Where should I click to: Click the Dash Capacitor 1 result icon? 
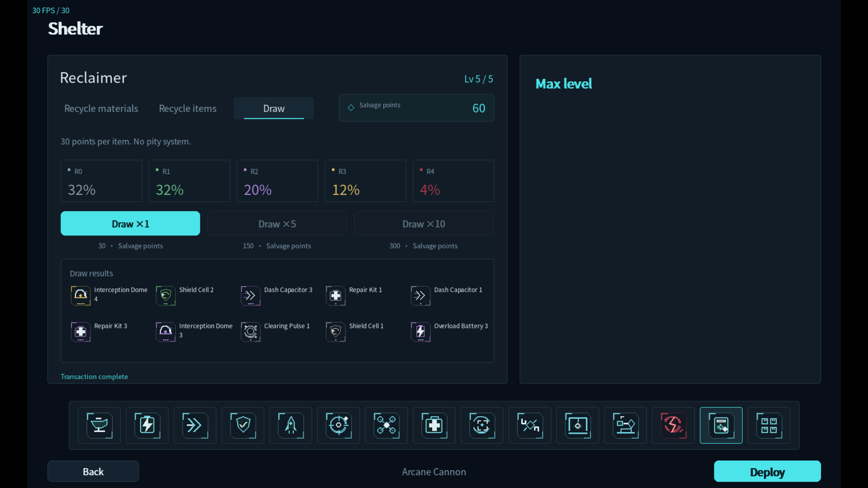[x=420, y=296]
